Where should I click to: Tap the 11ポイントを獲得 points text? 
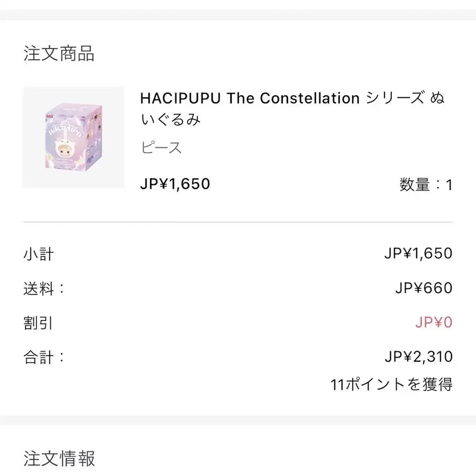click(x=391, y=385)
